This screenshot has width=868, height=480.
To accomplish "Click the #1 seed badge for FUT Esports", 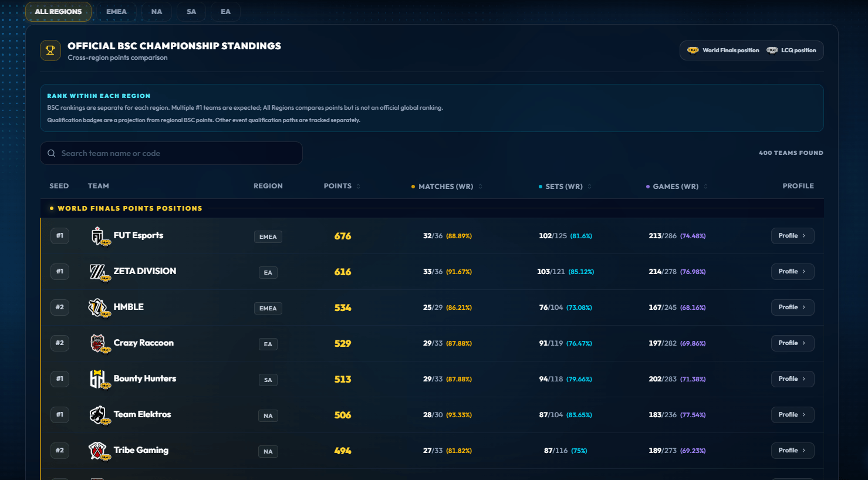I will [x=60, y=235].
